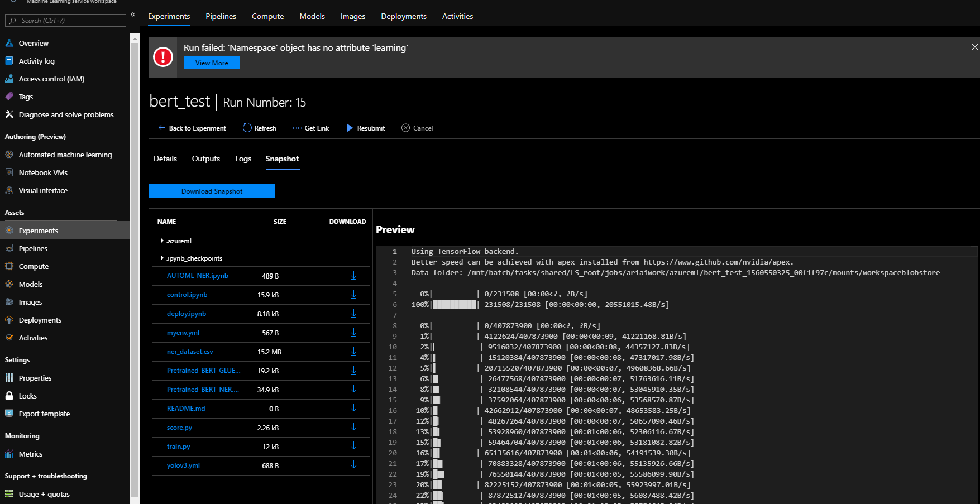Click Get Link
The width and height of the screenshot is (980, 504).
[x=311, y=128]
